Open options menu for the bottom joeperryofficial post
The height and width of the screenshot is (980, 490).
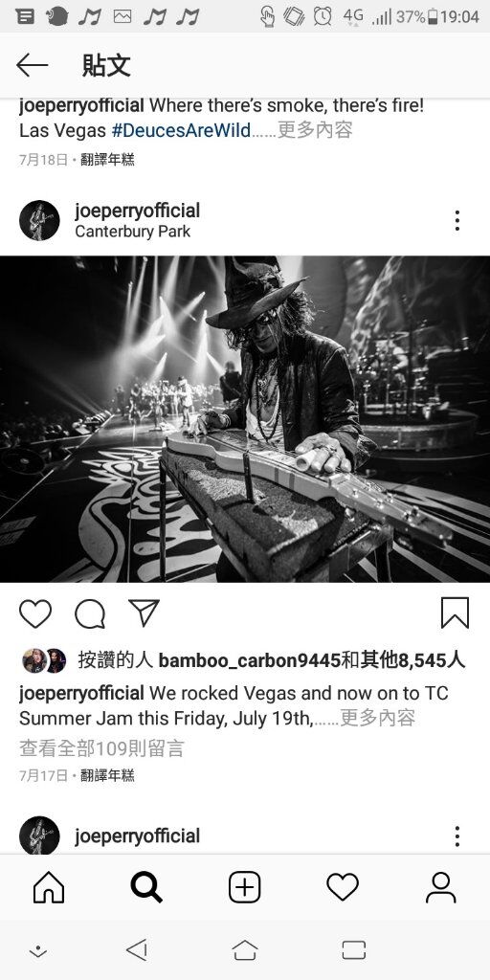click(457, 835)
